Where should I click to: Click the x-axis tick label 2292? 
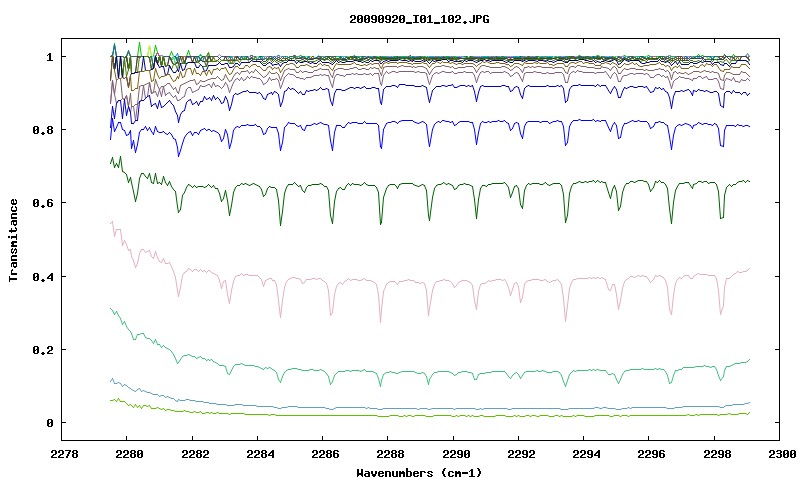pos(521,454)
